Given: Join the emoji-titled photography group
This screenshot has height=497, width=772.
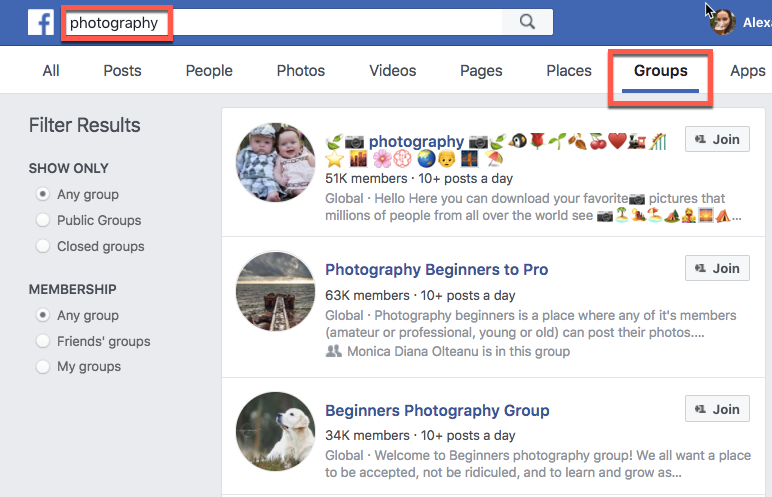Looking at the screenshot, I should [717, 139].
